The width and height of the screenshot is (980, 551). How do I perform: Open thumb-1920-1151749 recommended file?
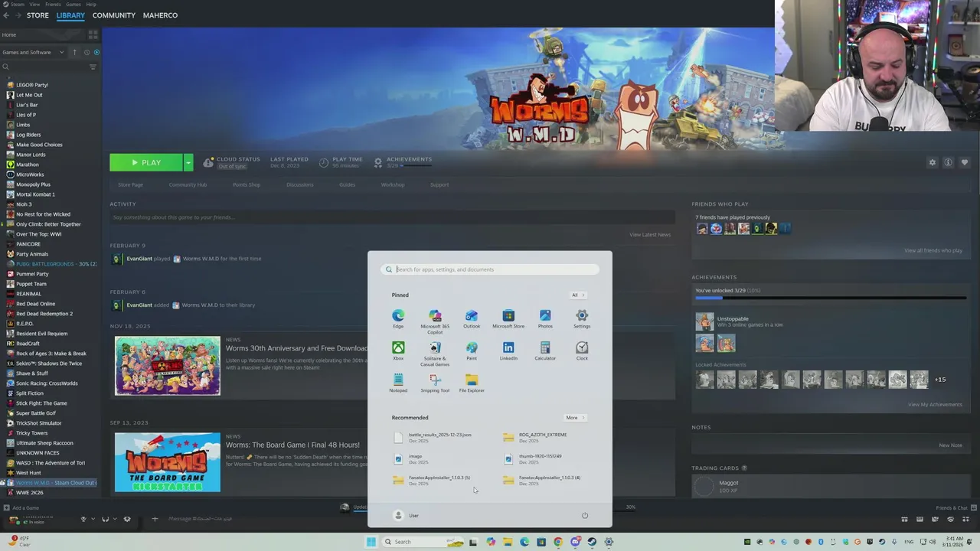(534, 458)
